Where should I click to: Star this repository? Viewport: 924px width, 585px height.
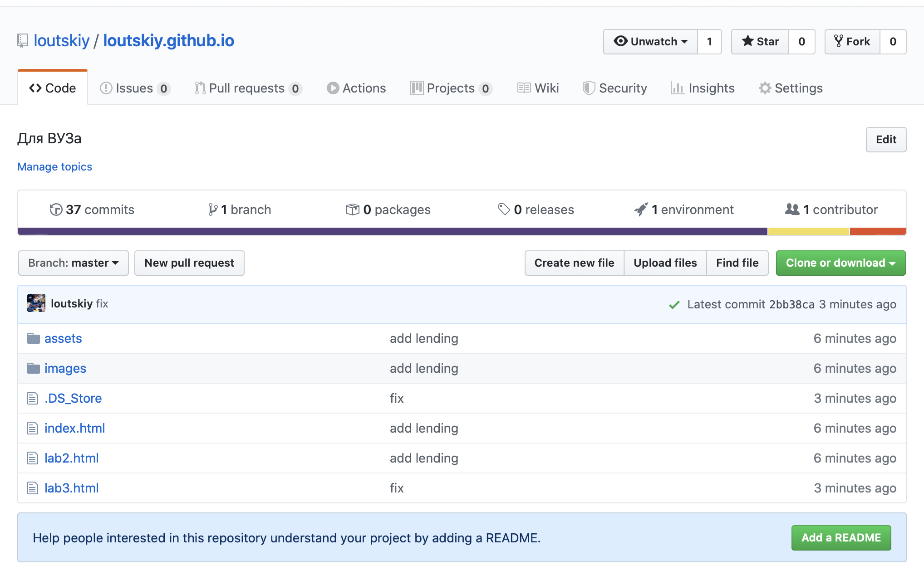coord(760,42)
